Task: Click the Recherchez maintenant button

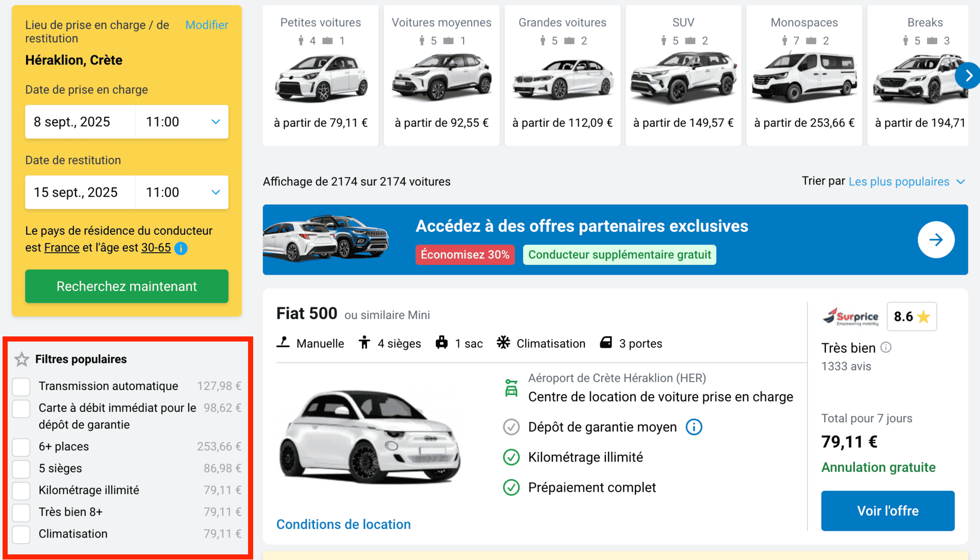Action: pyautogui.click(x=127, y=286)
